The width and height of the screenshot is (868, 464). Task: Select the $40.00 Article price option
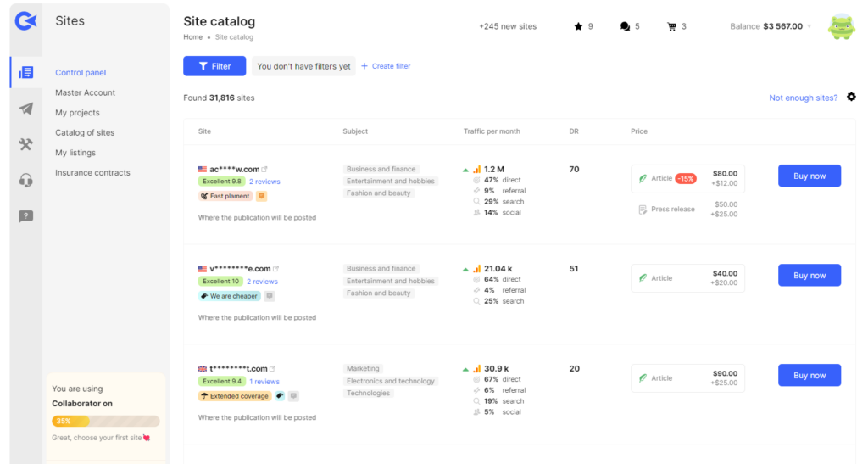687,278
